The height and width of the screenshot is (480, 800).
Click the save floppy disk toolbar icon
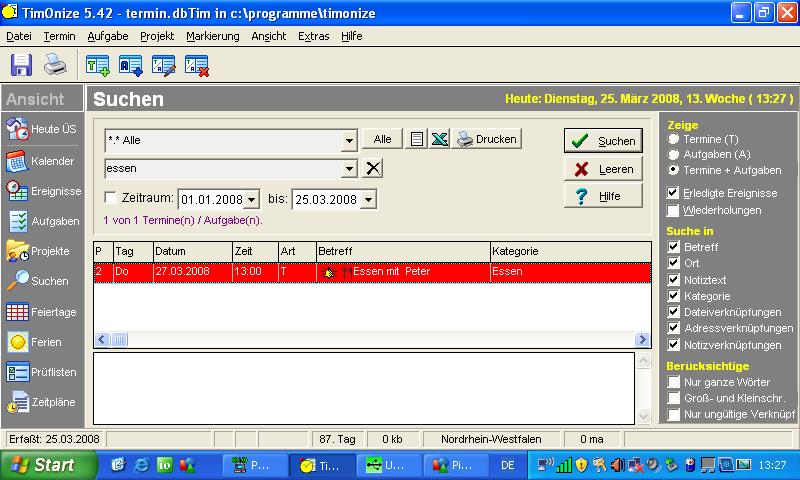click(x=22, y=66)
